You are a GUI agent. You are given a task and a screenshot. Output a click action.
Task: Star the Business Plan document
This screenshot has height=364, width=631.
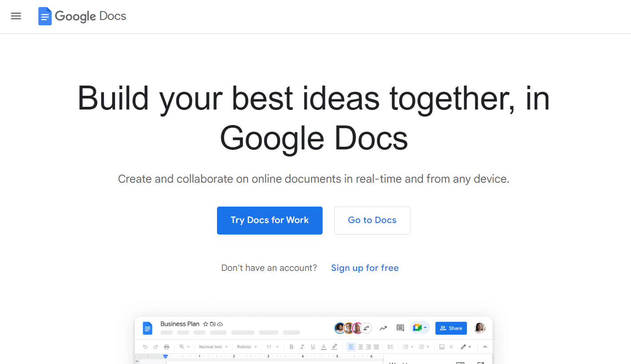pyautogui.click(x=205, y=324)
